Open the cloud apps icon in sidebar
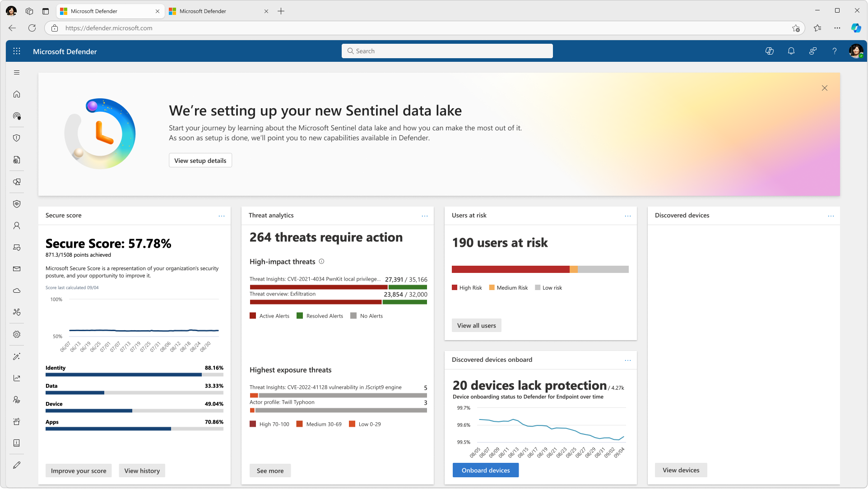Image resolution: width=868 pixels, height=489 pixels. point(17,291)
